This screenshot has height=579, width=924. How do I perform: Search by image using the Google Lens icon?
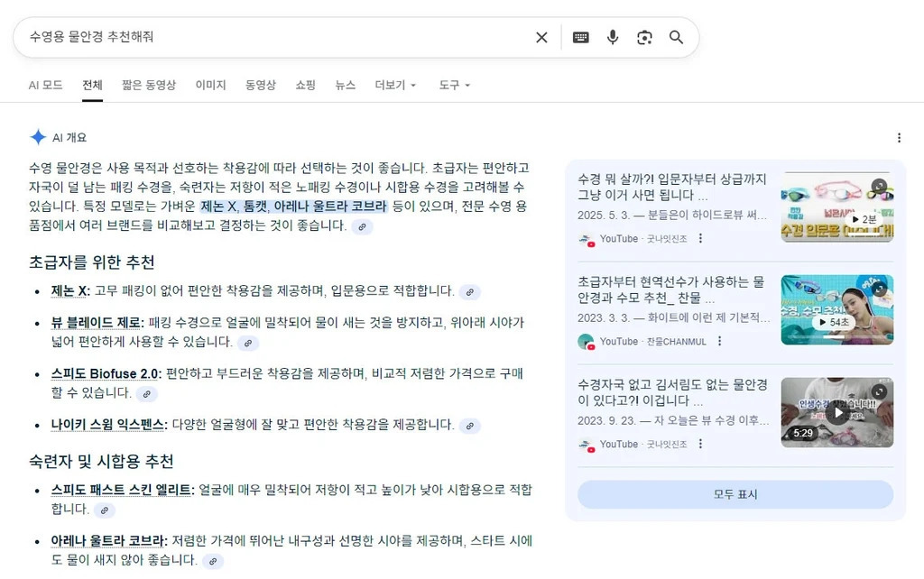coord(644,37)
